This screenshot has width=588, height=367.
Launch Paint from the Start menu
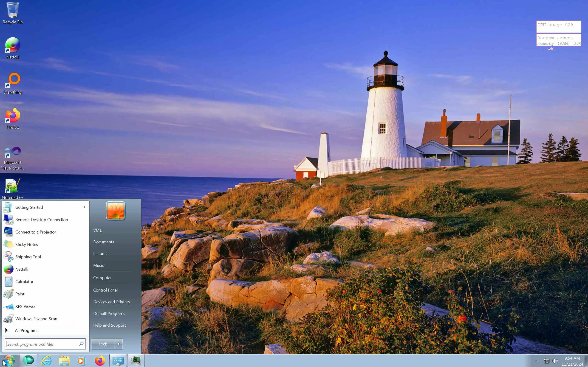[x=20, y=294]
